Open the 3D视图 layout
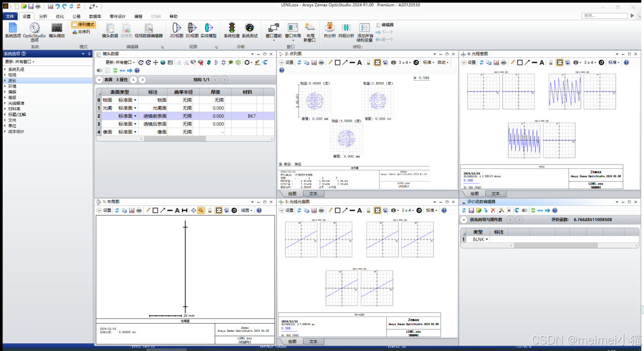Image resolution: width=644 pixels, height=351 pixels. 192,30
